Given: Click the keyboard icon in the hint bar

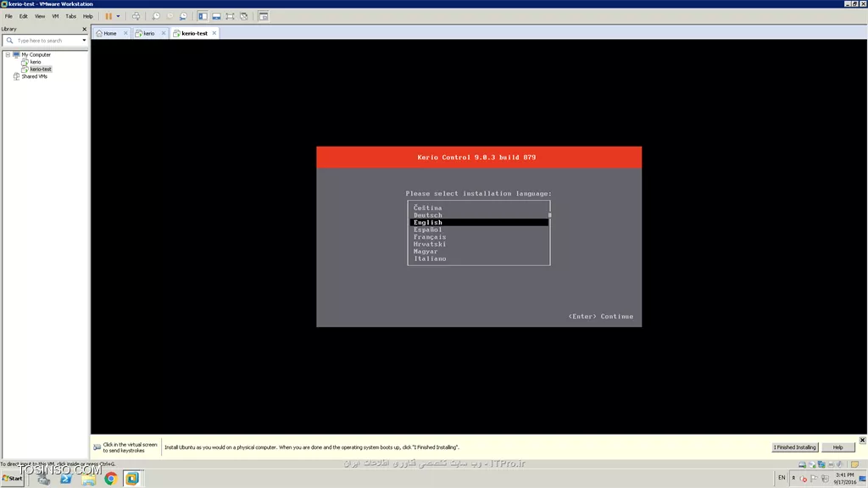Looking at the screenshot, I should point(97,447).
